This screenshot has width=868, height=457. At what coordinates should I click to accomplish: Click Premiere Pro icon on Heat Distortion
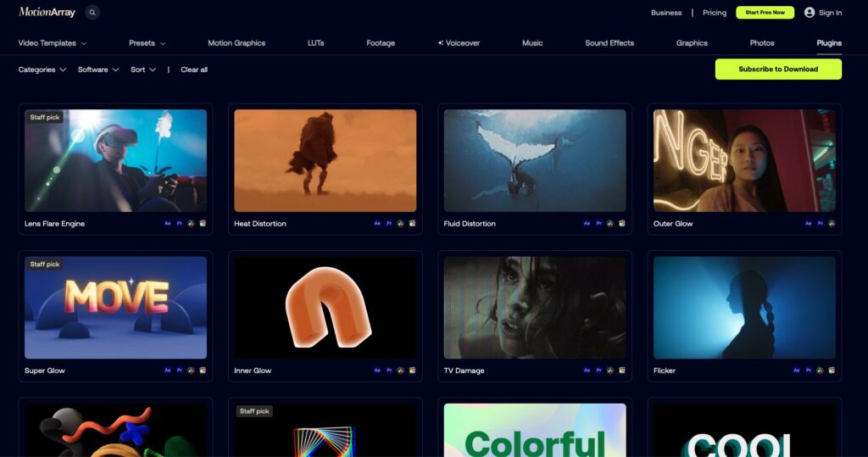(x=389, y=223)
